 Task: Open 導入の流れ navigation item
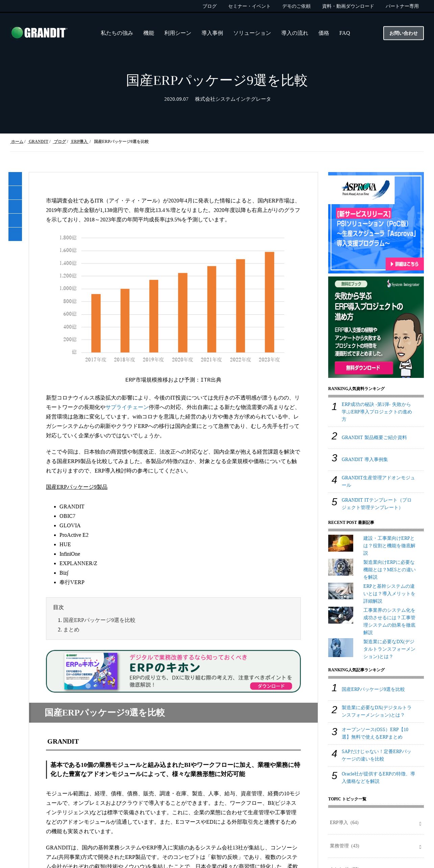294,33
